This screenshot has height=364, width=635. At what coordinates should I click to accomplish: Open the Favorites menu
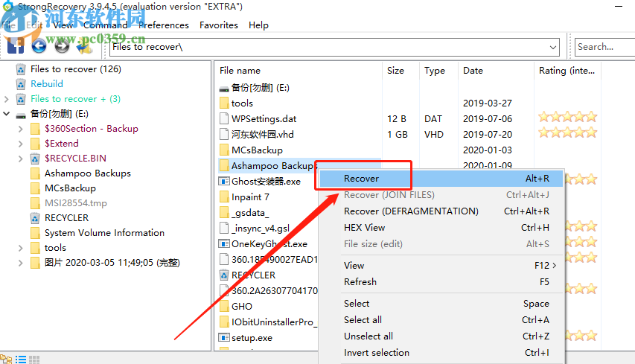219,25
